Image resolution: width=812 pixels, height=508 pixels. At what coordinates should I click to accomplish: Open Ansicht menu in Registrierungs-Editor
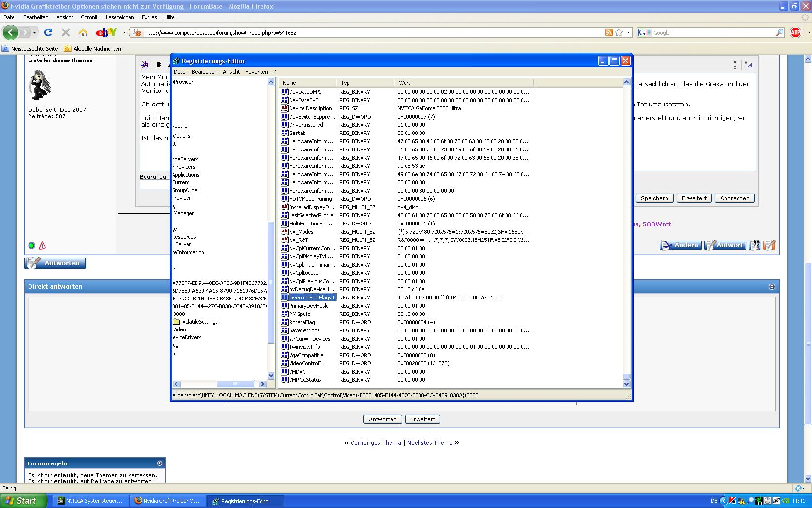pos(232,72)
